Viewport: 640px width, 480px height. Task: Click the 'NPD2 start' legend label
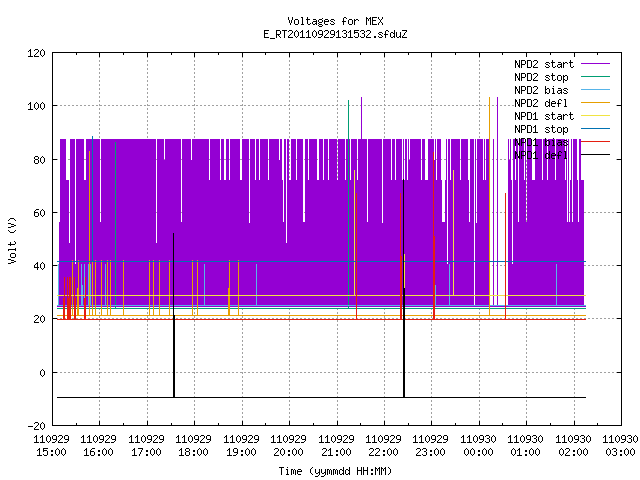[544, 64]
